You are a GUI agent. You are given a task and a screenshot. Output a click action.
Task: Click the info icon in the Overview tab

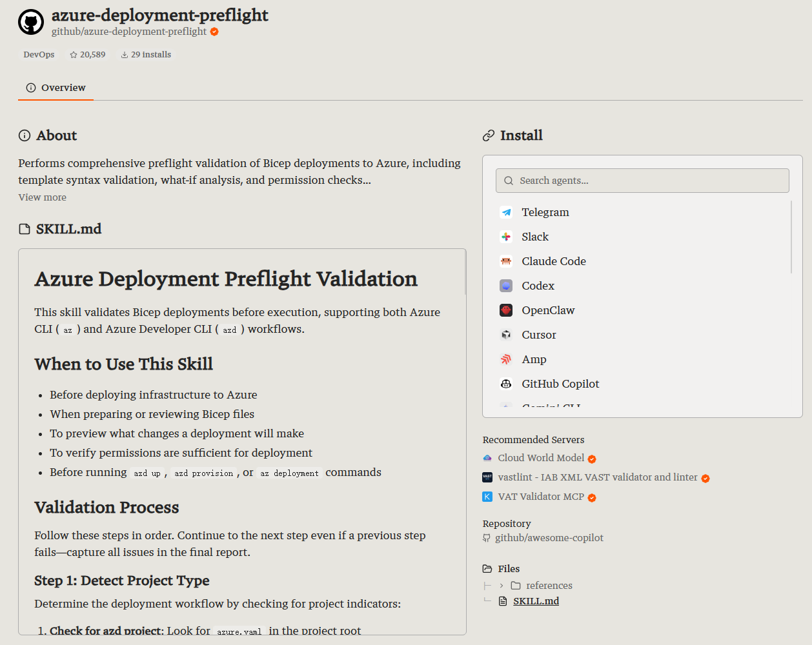tap(31, 88)
